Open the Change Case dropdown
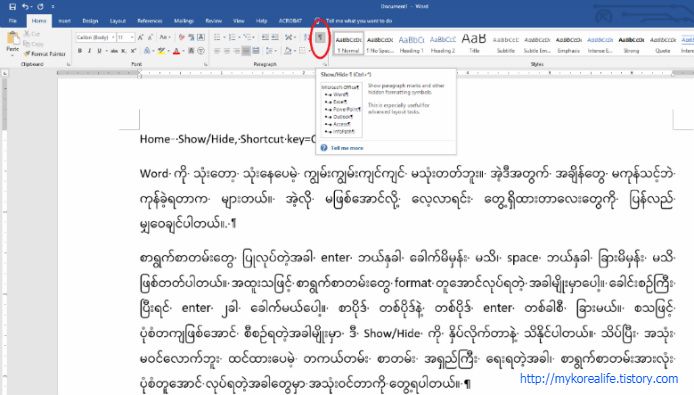The image size is (694, 395). pos(164,38)
